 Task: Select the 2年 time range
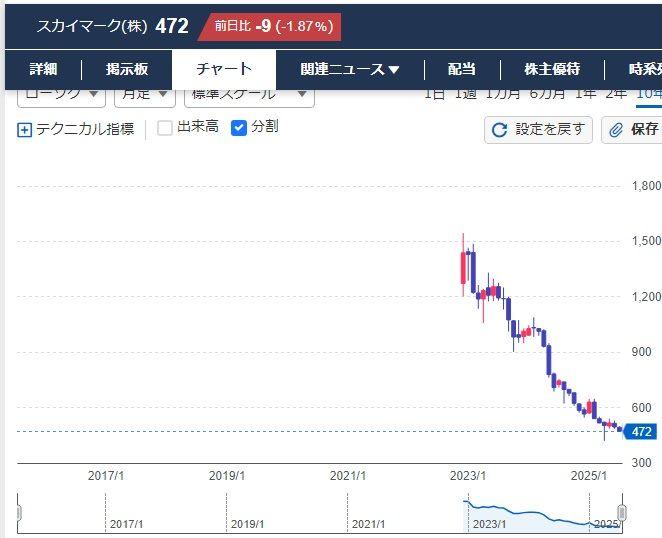pyautogui.click(x=617, y=94)
